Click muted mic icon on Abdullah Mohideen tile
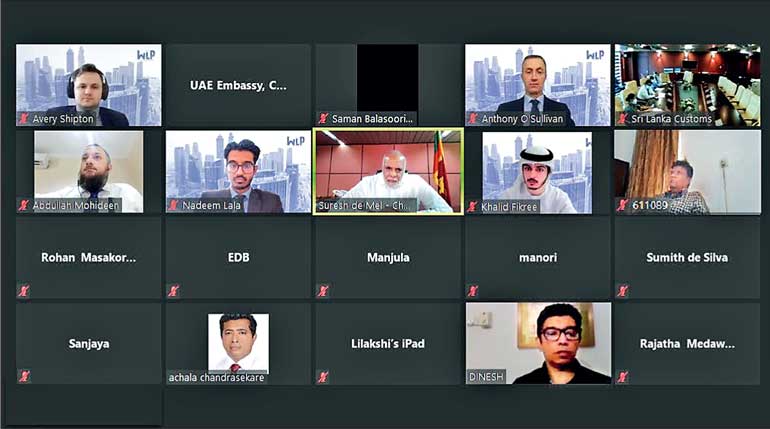770x429 pixels. (x=23, y=205)
